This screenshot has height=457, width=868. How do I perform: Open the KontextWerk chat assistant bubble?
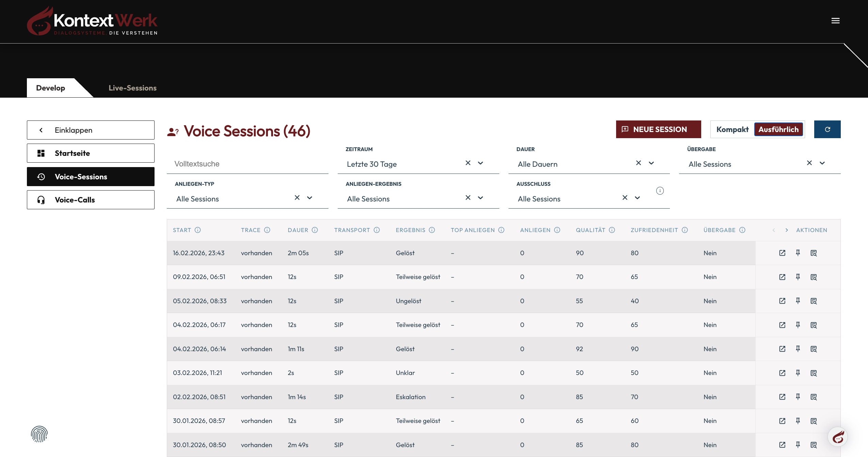[x=838, y=437]
